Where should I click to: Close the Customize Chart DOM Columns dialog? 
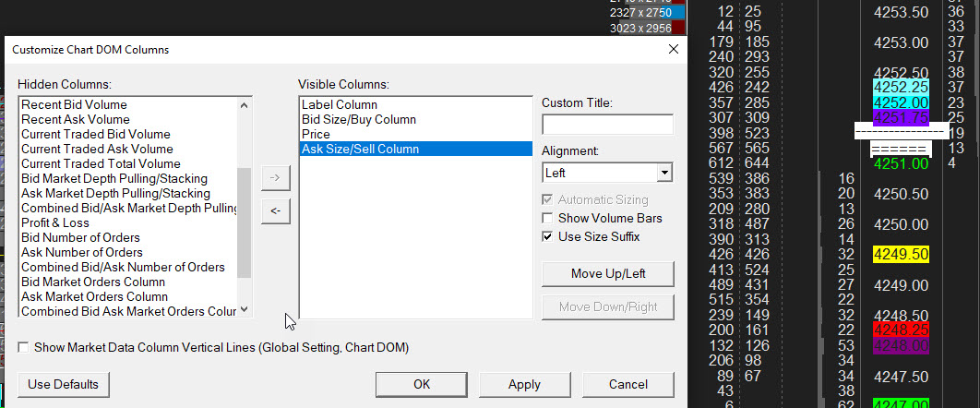[673, 49]
